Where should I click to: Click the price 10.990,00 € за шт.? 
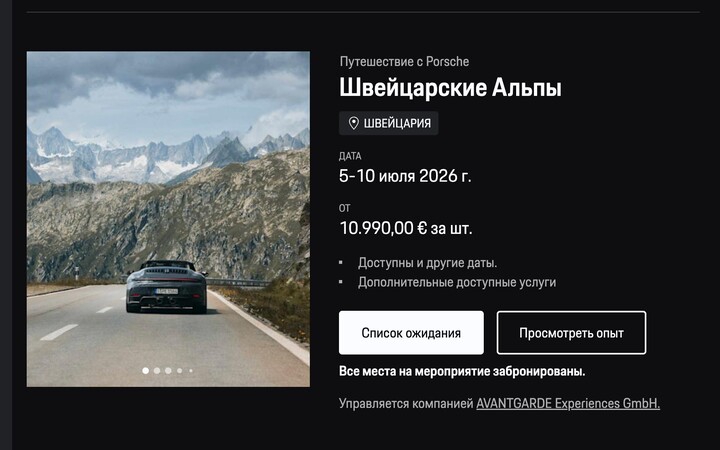click(406, 228)
